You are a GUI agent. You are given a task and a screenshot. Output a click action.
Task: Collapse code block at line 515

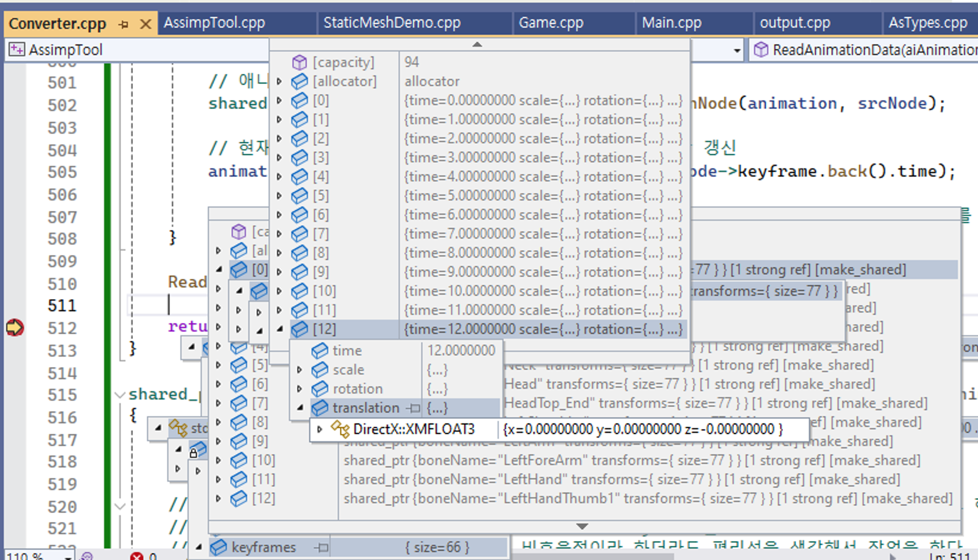coord(119,394)
